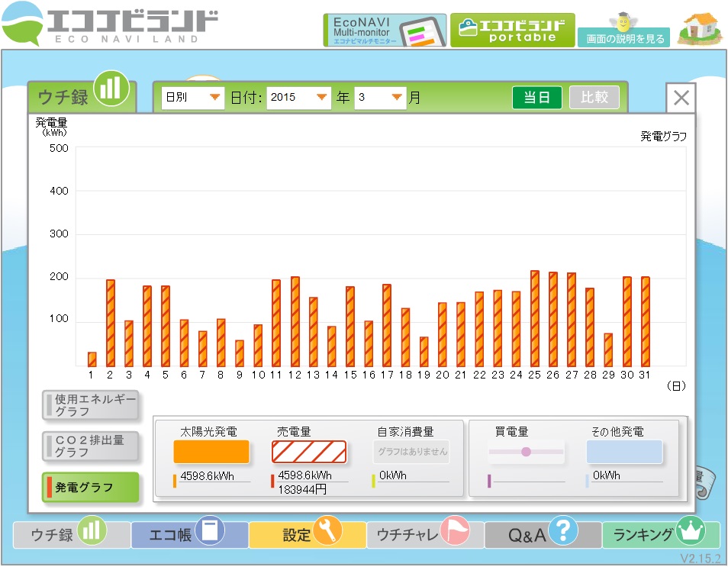The image size is (728, 567).
Task: Click the bar for day 12
Action: click(x=295, y=322)
